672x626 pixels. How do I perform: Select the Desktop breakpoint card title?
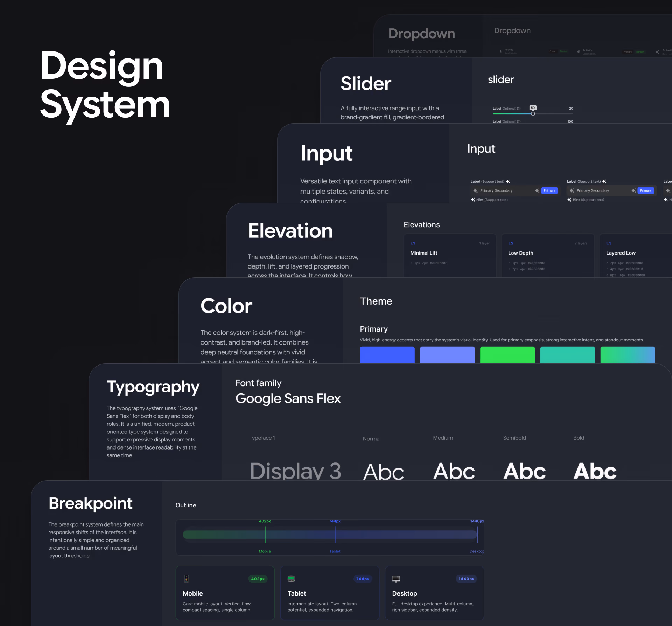(x=405, y=593)
